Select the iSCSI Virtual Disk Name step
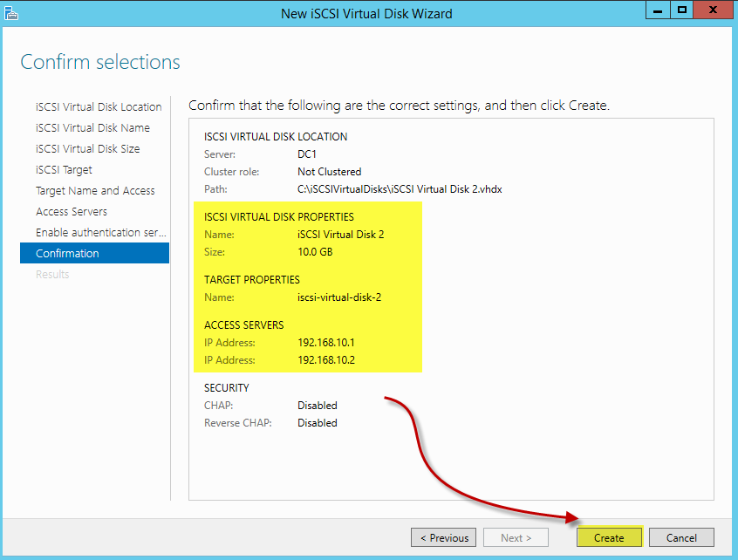 coord(92,128)
